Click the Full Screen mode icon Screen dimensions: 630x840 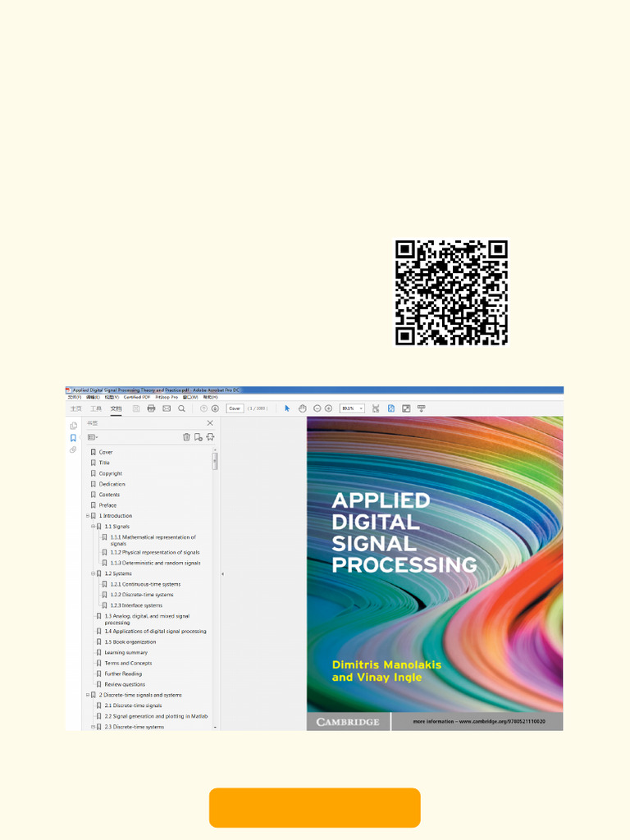coord(406,409)
